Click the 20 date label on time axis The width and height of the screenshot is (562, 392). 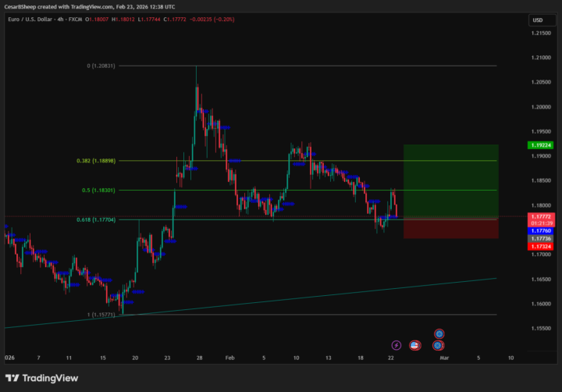click(x=135, y=358)
